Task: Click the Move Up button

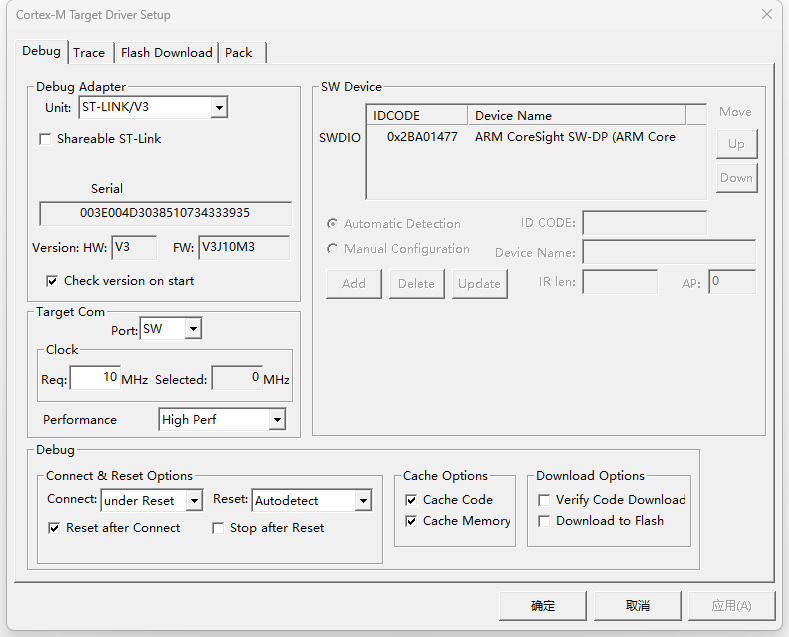Action: pyautogui.click(x=736, y=144)
